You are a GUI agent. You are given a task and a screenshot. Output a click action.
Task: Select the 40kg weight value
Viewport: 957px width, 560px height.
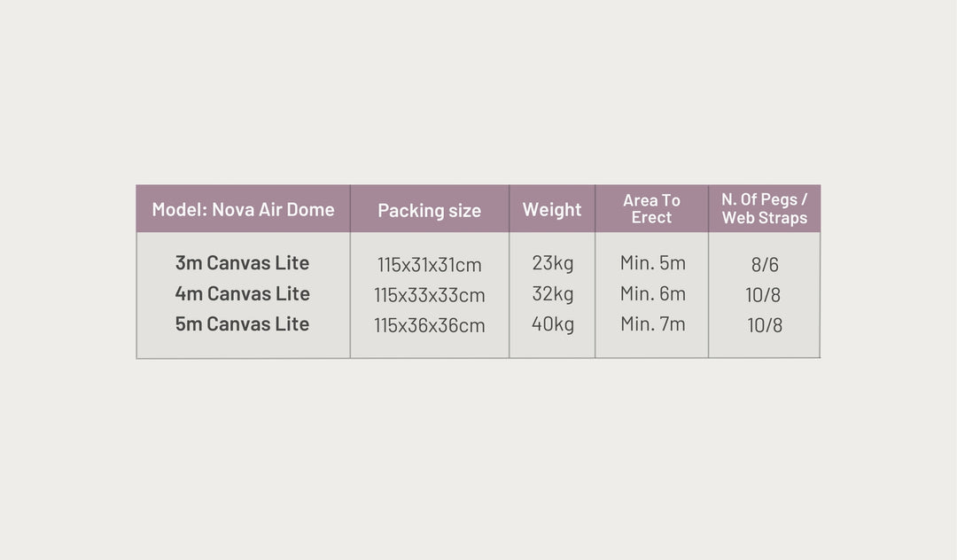552,323
